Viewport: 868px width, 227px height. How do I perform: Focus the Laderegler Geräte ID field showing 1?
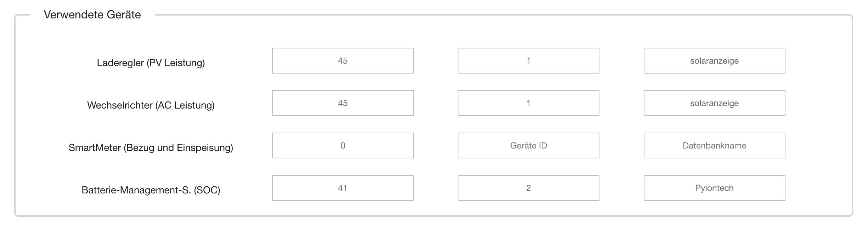pyautogui.click(x=528, y=61)
